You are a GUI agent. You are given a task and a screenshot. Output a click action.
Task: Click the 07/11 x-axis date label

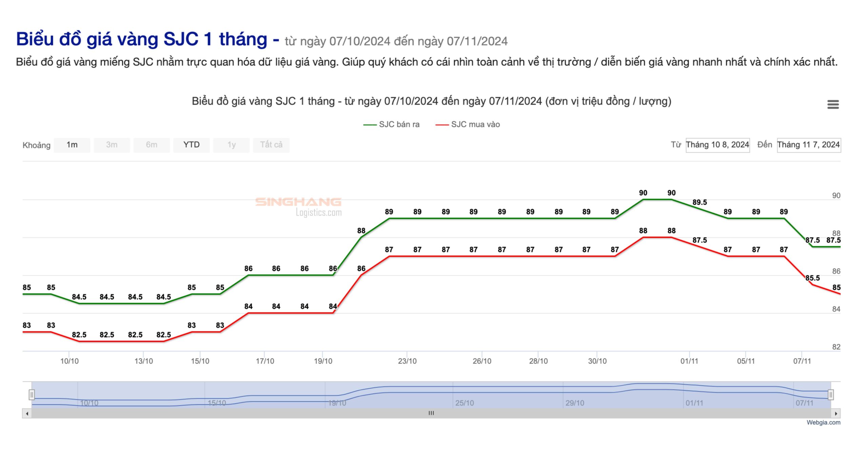point(802,361)
